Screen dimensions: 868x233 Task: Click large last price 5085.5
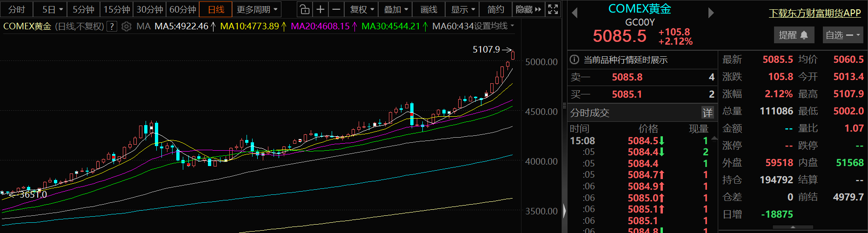(620, 36)
